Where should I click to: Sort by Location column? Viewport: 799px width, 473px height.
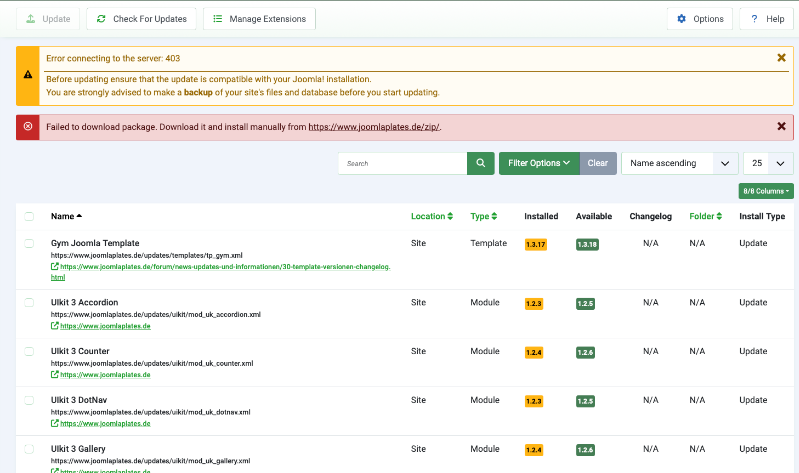click(x=432, y=216)
